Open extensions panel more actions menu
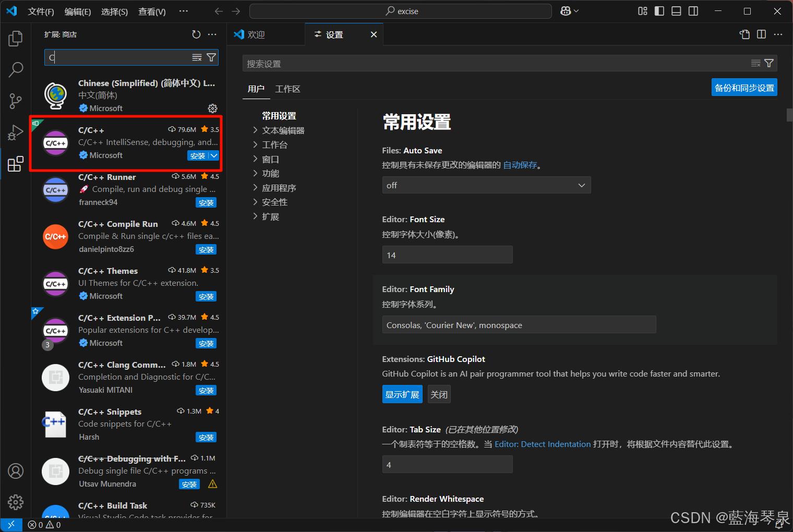Image resolution: width=793 pixels, height=532 pixels. (x=212, y=34)
